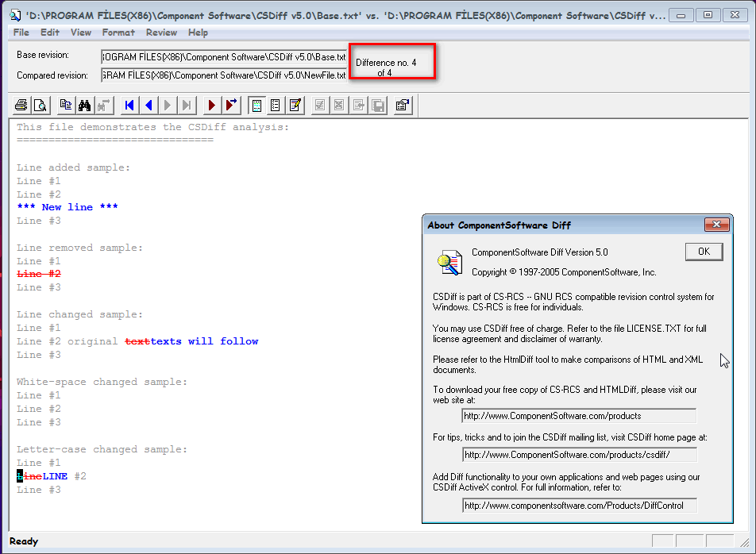Switch to the list-style view icon
Image resolution: width=756 pixels, height=554 pixels.
click(x=276, y=105)
